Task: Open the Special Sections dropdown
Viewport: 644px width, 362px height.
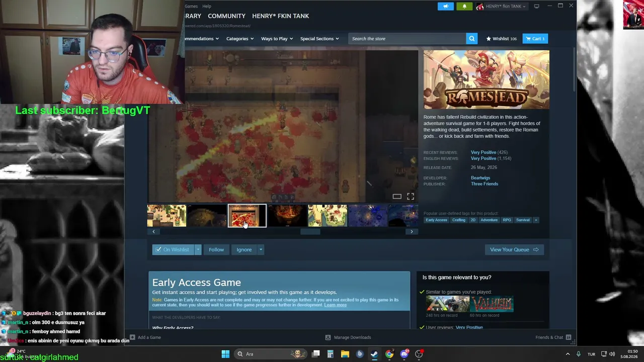Action: point(319,39)
